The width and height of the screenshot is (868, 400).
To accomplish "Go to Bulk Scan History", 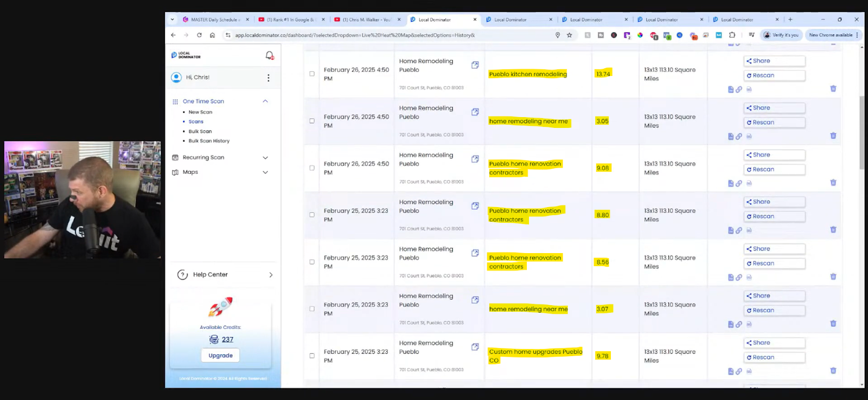I will point(209,141).
